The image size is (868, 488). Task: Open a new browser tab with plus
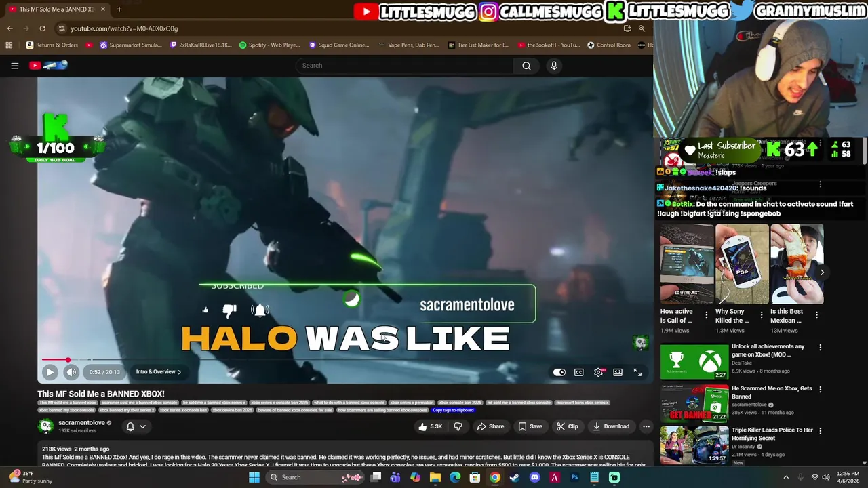point(119,9)
